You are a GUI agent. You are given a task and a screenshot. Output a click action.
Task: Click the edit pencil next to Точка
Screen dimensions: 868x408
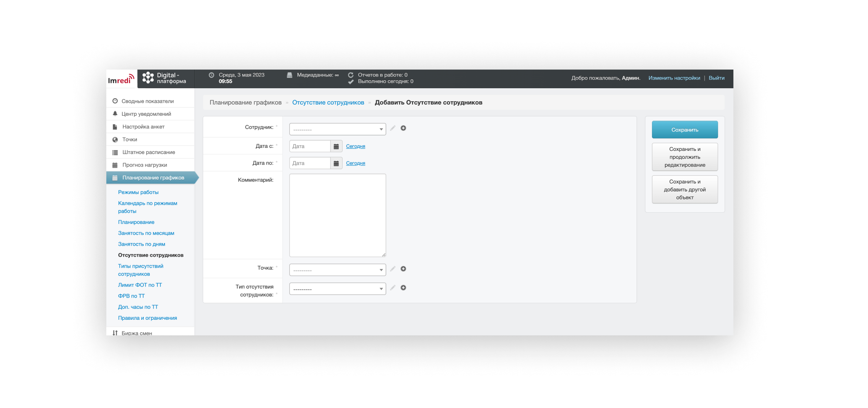click(393, 269)
